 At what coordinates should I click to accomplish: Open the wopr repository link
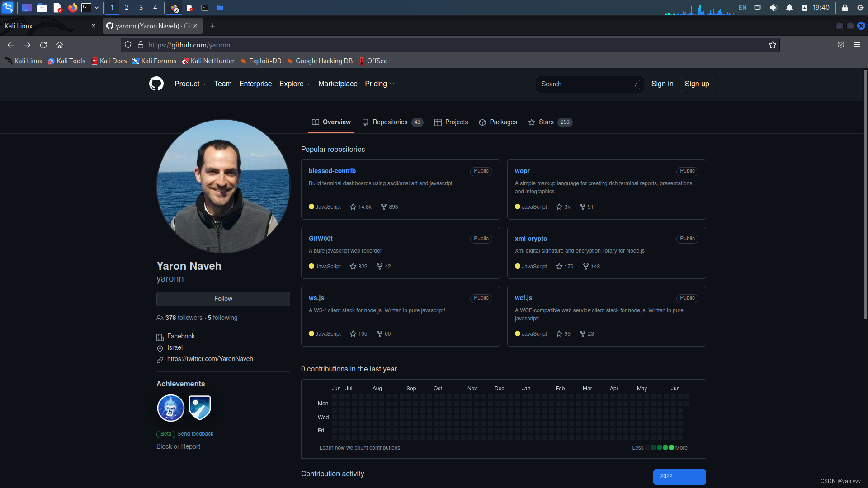click(x=522, y=171)
